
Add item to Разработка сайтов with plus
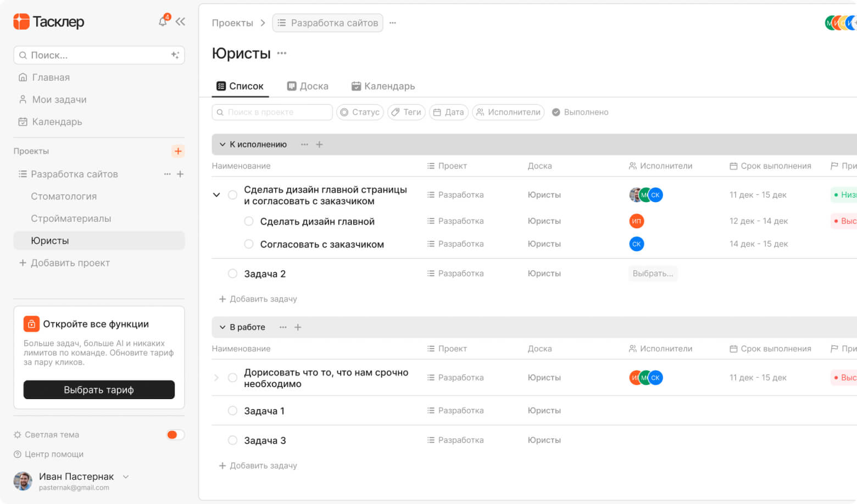point(180,174)
